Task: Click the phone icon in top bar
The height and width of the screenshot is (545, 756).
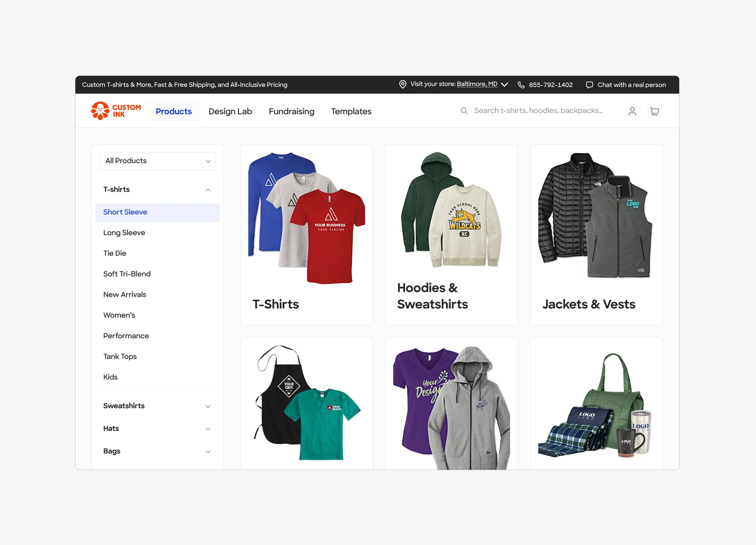Action: tap(521, 85)
